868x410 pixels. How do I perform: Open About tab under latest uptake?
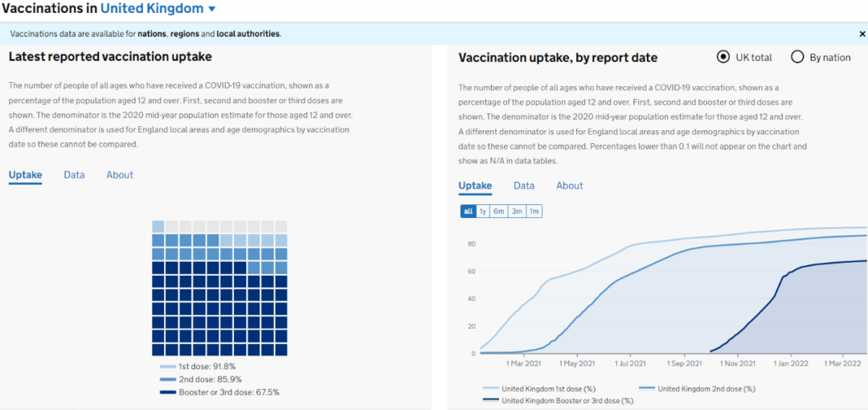point(120,175)
